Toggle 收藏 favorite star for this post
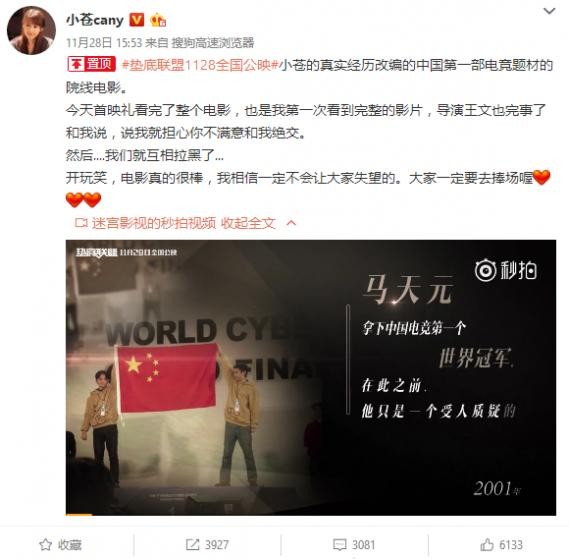 pos(60,544)
